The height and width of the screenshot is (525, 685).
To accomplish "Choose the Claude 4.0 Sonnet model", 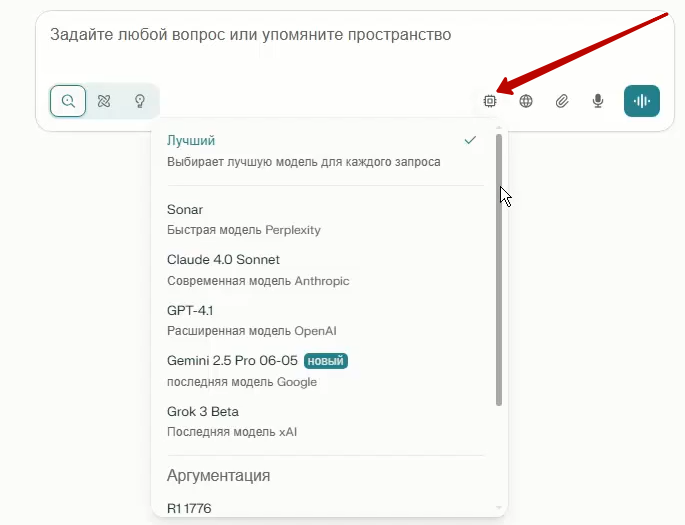I will pos(325,270).
